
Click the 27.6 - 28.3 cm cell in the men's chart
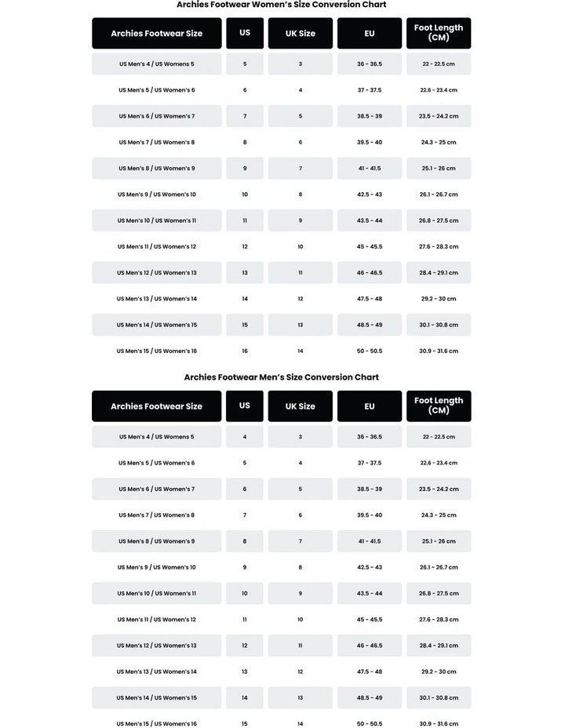tap(439, 620)
